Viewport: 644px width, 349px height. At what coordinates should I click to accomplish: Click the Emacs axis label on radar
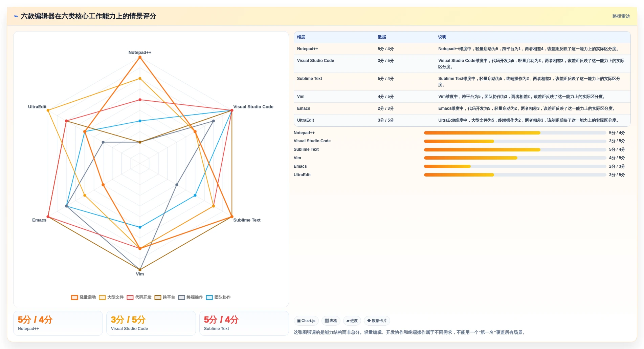point(39,220)
